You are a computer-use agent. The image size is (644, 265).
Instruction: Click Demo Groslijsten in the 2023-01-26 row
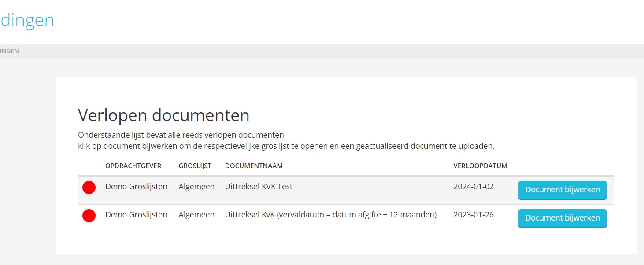click(x=136, y=215)
